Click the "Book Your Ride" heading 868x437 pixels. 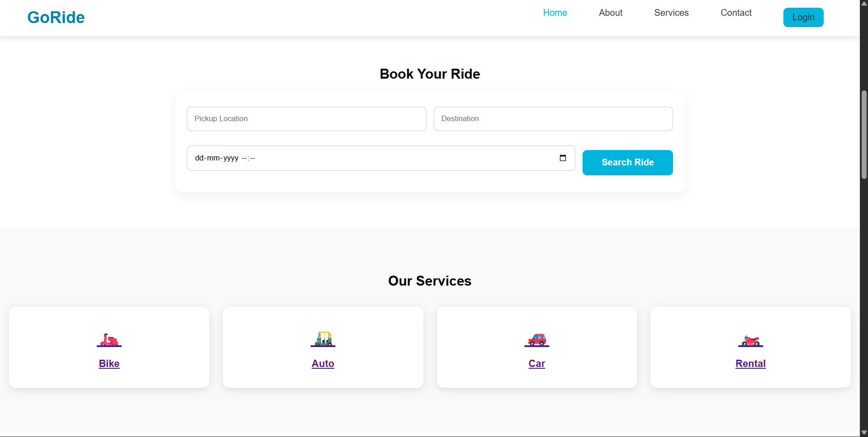coord(430,74)
